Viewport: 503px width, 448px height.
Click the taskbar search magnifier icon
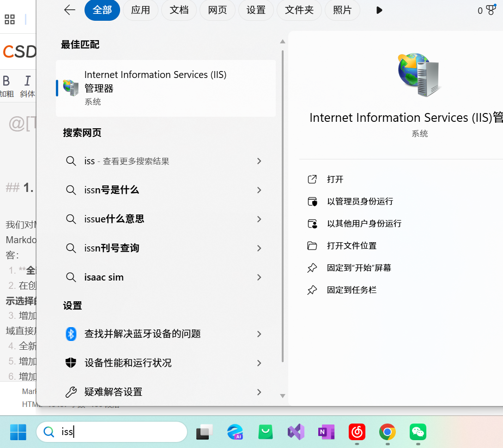tap(49, 432)
